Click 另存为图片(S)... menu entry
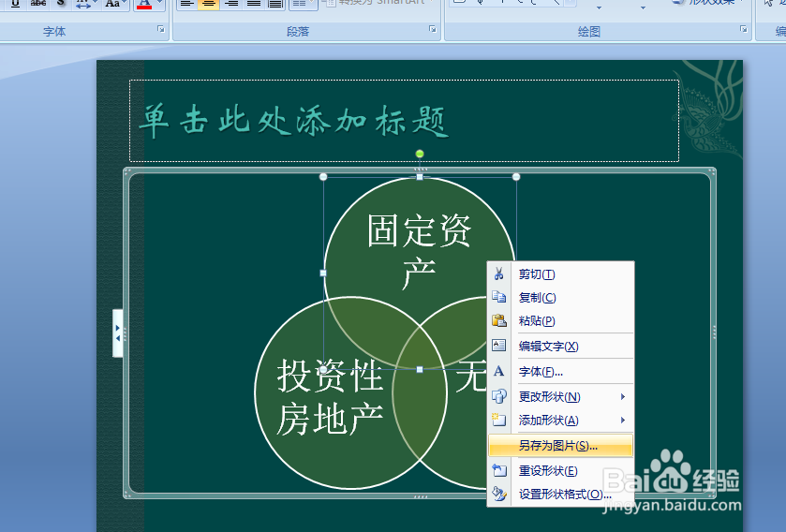 (x=560, y=445)
